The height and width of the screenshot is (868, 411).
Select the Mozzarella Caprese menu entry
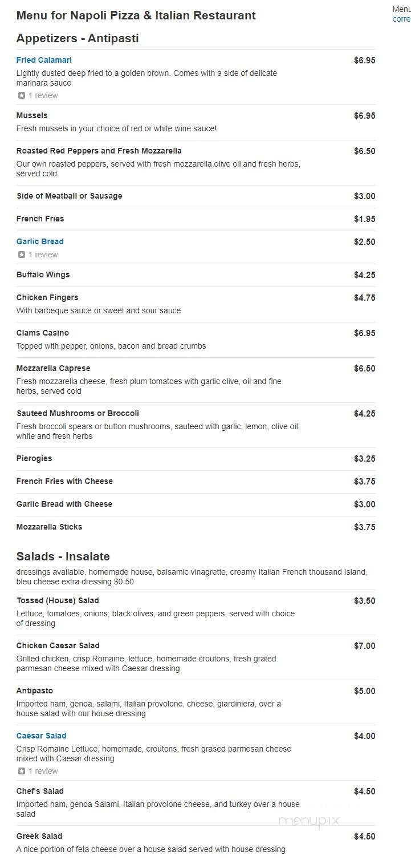pos(54,368)
